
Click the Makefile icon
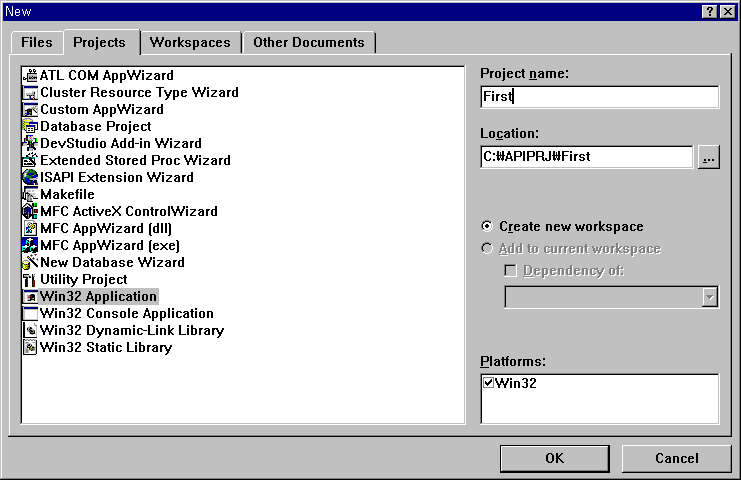click(30, 195)
